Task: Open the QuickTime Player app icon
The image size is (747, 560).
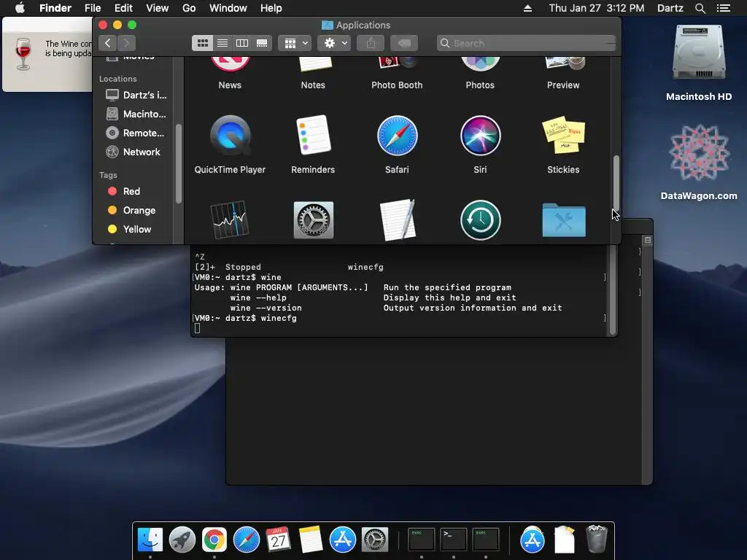Action: point(230,136)
